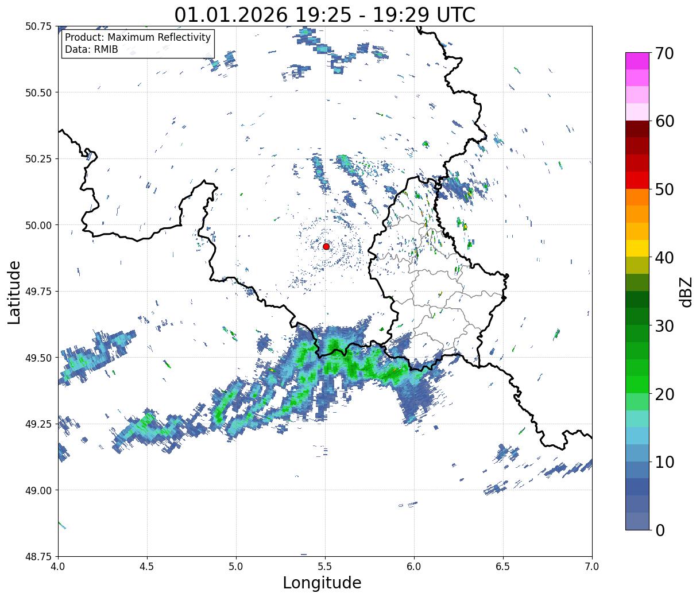Click the longitude tick label 6.5
Image resolution: width=700 pixels, height=597 pixels.
click(503, 566)
